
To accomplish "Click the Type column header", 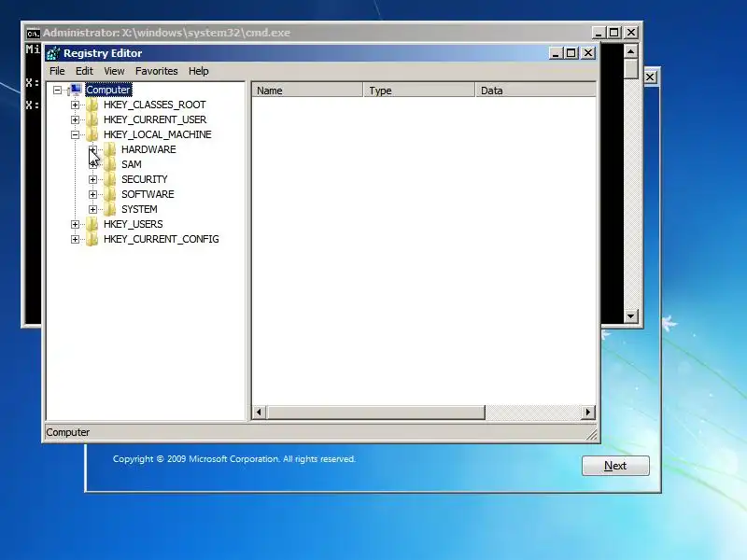I will coord(419,90).
